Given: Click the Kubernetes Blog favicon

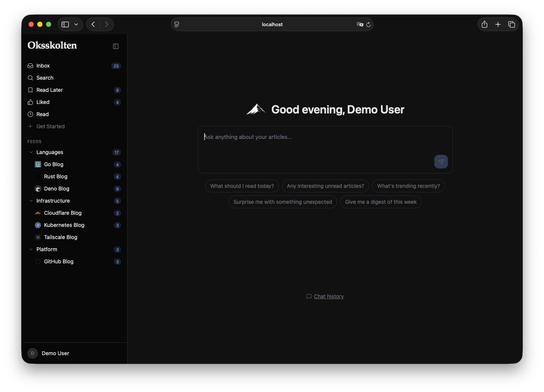Looking at the screenshot, I should (38, 225).
